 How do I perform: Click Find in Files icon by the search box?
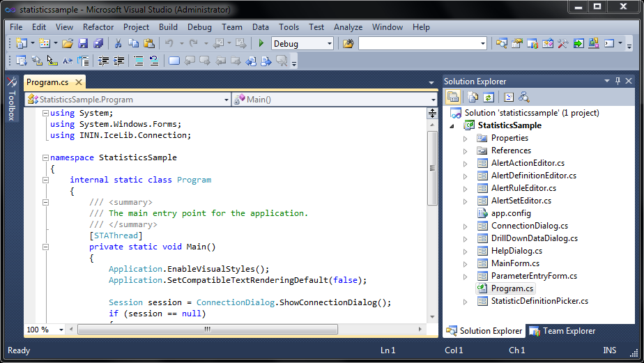[348, 43]
